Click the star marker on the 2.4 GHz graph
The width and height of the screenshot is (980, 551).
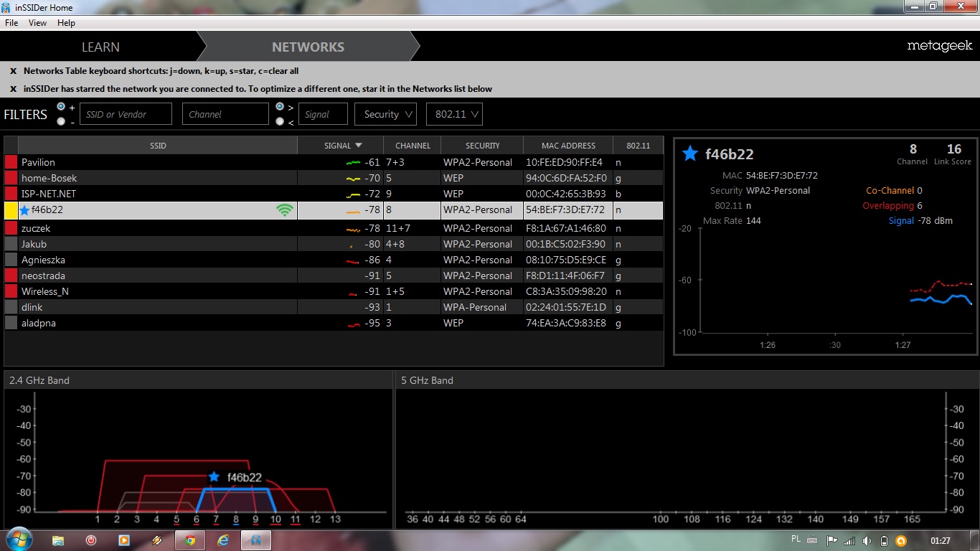[214, 476]
